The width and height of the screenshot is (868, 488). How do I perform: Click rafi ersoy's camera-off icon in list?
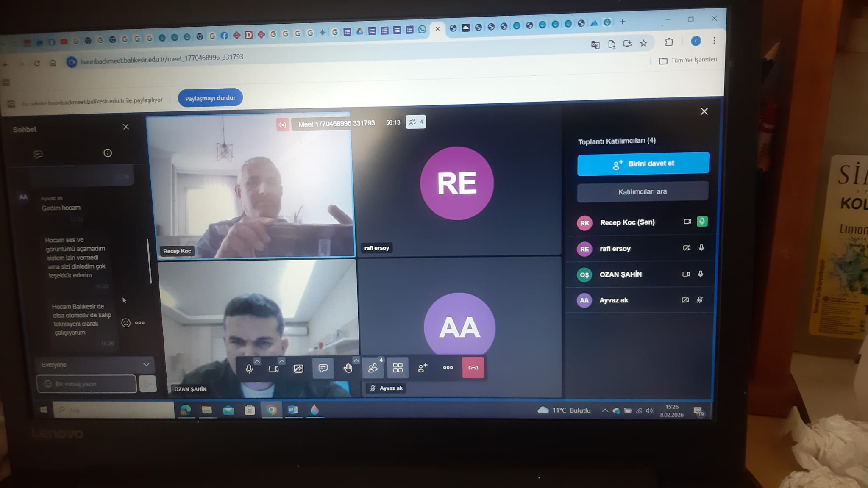pos(687,248)
